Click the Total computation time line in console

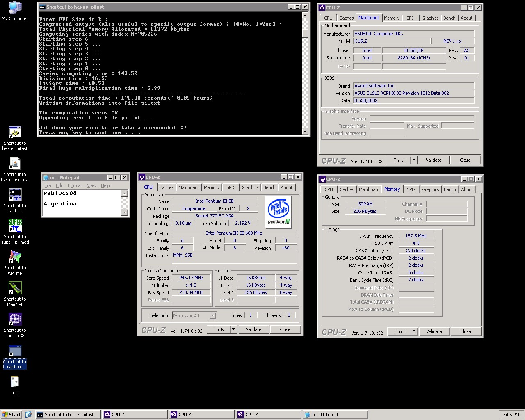click(126, 98)
